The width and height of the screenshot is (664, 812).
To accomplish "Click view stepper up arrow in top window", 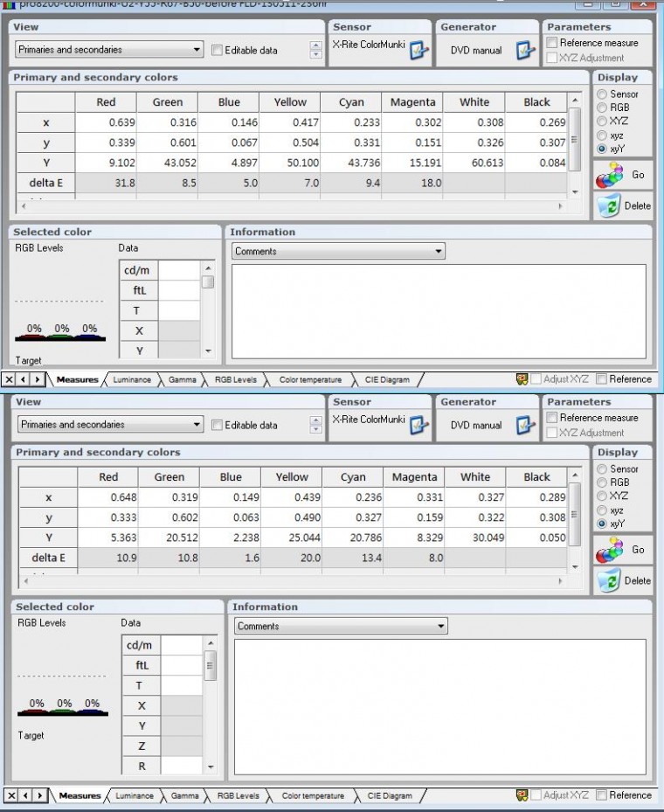I will click(315, 45).
